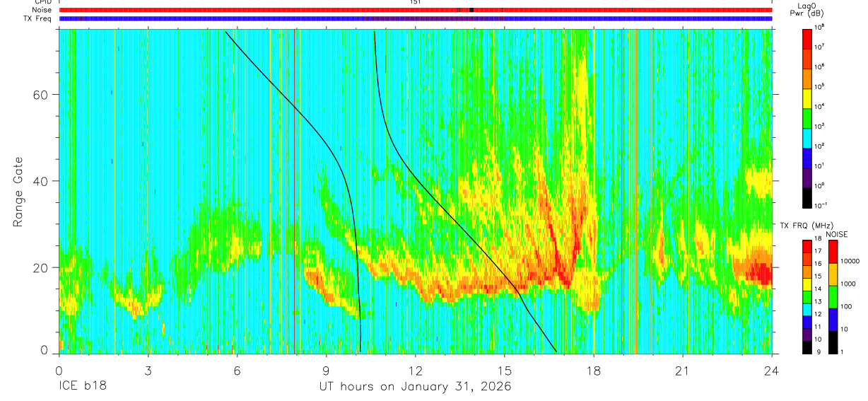Click the orange segment of NOISE colorbar
This screenshot has height=401, width=868.
click(x=833, y=274)
